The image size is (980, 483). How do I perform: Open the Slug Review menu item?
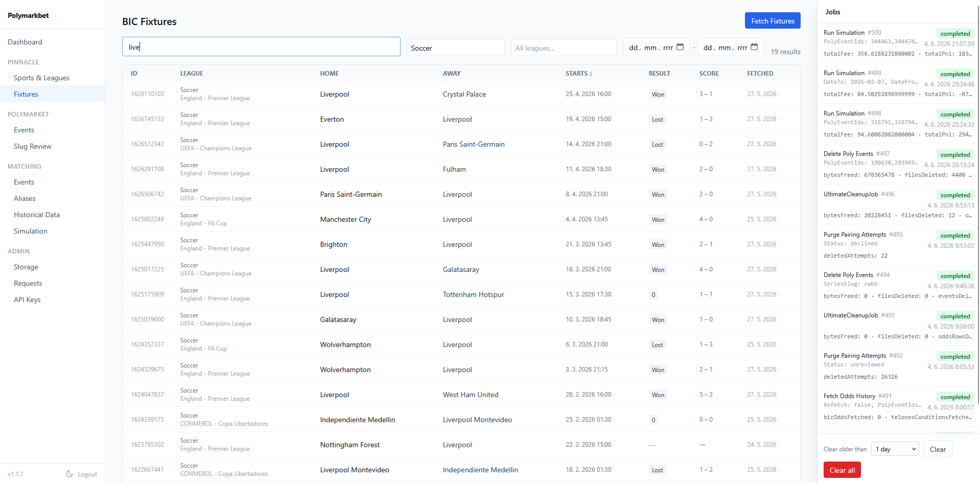tap(33, 146)
